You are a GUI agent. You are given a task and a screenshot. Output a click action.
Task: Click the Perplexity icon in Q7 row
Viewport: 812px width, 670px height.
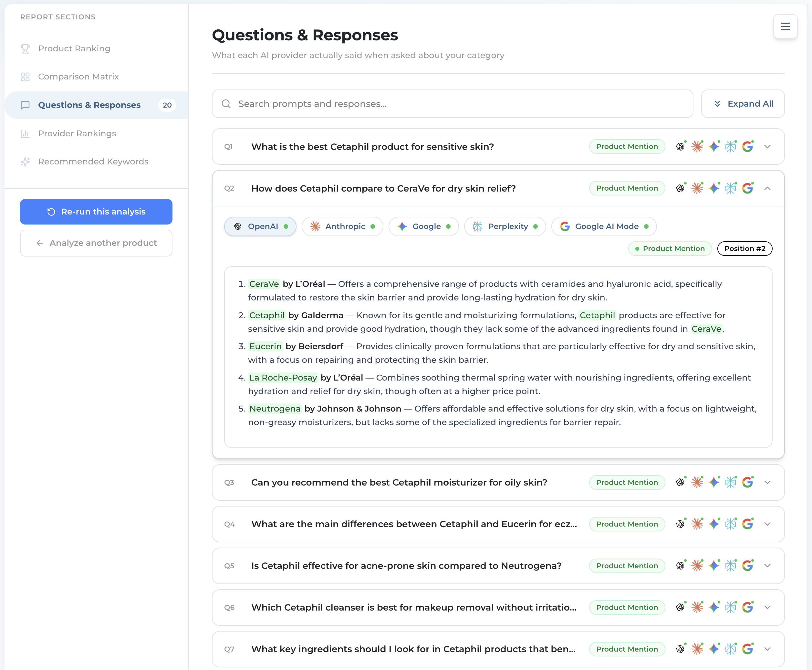[731, 649]
